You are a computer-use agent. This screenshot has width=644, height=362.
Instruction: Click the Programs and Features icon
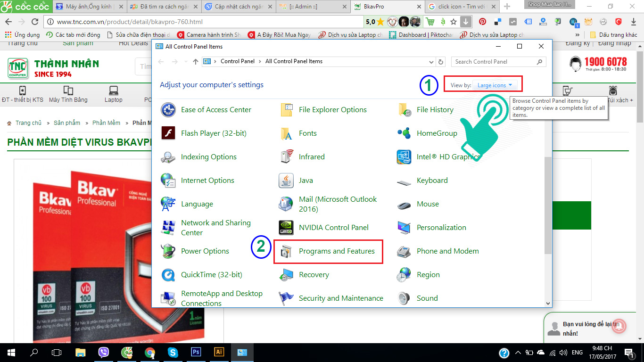click(286, 251)
